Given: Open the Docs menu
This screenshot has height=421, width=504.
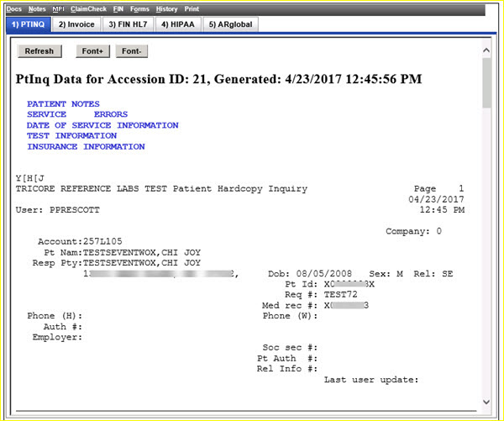Looking at the screenshot, I should coord(14,8).
